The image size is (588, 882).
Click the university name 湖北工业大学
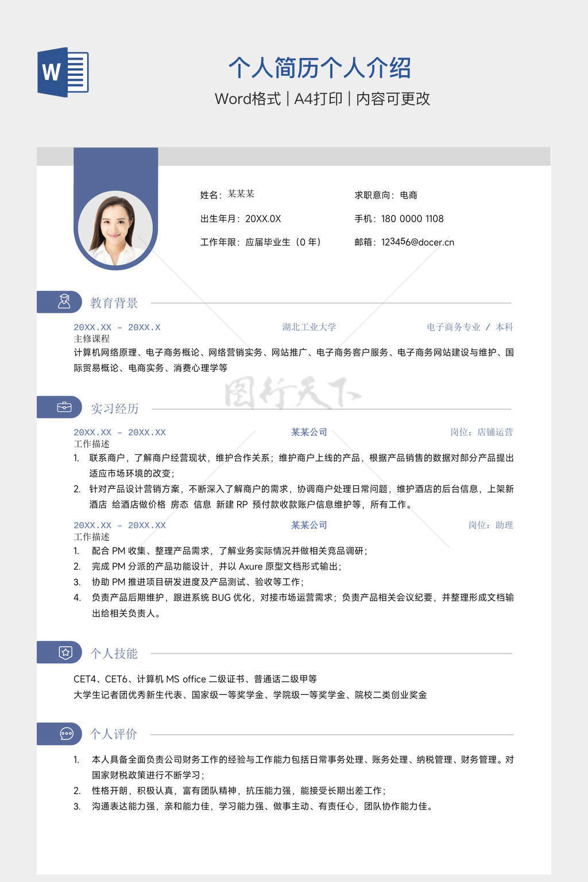(309, 327)
